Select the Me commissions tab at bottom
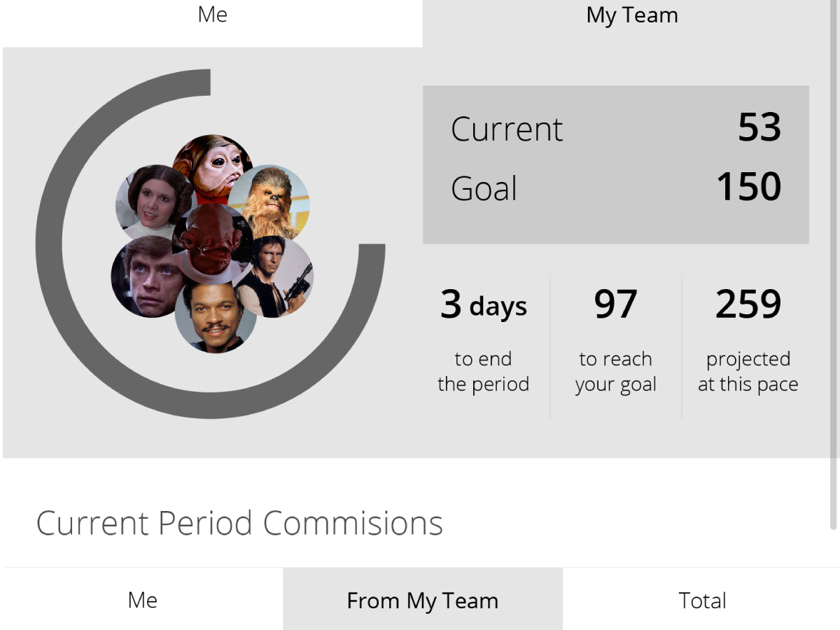 143,599
